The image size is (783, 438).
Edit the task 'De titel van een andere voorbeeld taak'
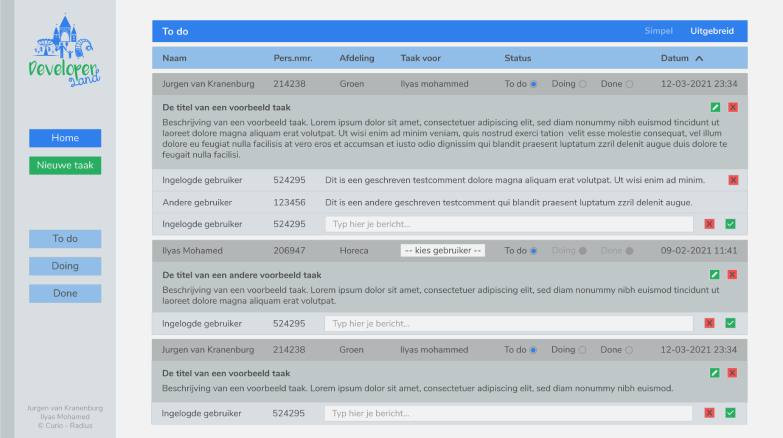pos(715,275)
